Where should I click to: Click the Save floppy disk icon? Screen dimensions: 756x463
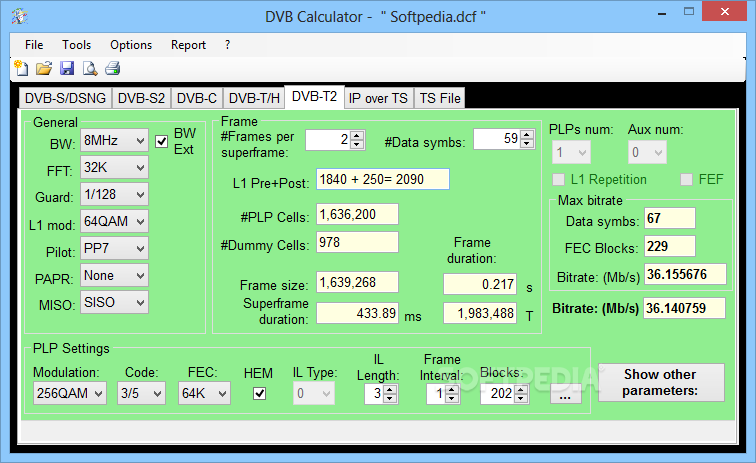(67, 68)
